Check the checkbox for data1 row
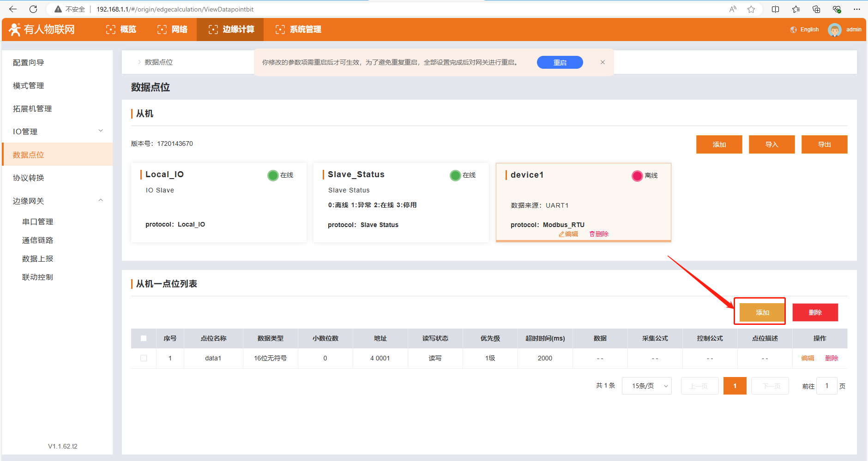 (144, 358)
